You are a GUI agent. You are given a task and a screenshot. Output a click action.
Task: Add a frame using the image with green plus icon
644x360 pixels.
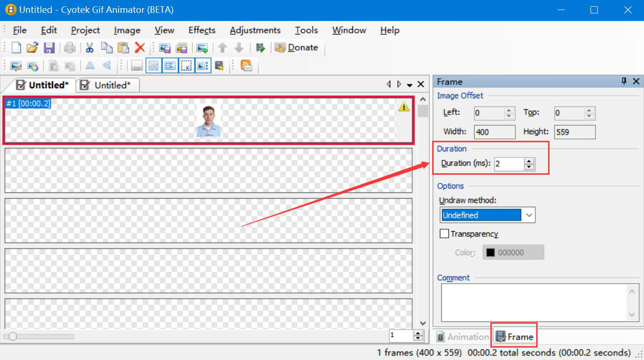click(202, 48)
